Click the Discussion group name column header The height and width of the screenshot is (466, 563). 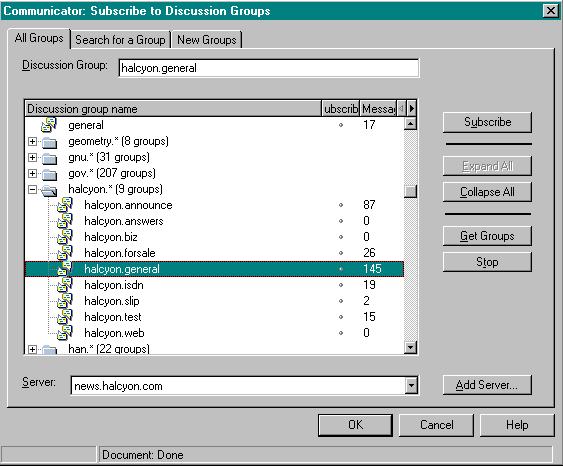173,108
